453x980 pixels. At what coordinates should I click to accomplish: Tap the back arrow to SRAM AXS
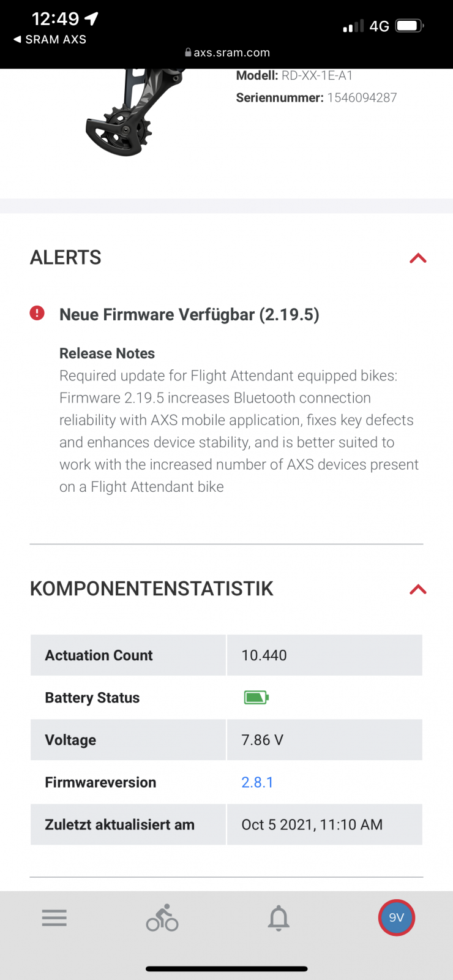pyautogui.click(x=18, y=39)
